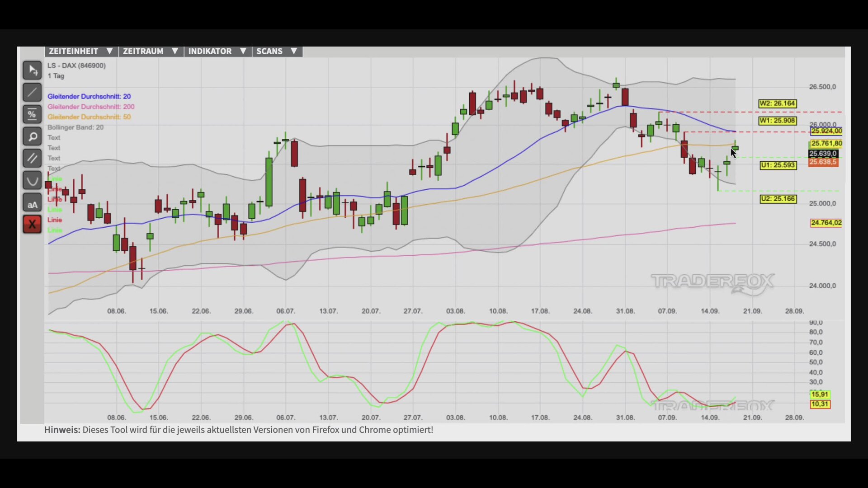
Task: Click the 'LS - DAX (846900)' chart title
Action: tap(76, 66)
